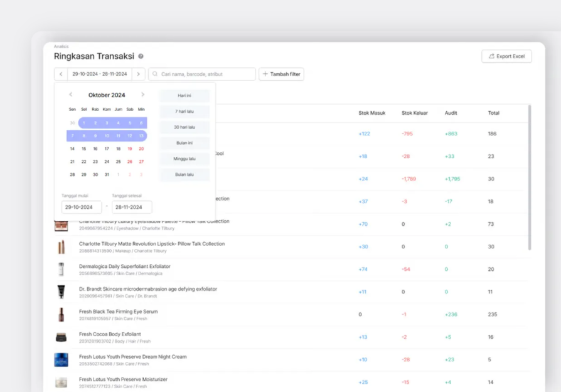Click Fresh Lotus Youth Preserve Moisturizer name
The image size is (561, 392).
point(123,379)
